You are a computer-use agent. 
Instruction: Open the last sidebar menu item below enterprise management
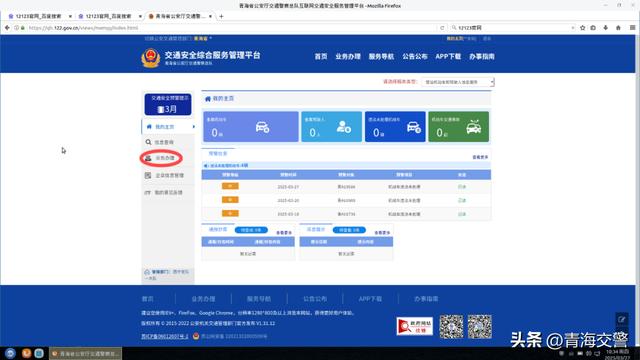pos(168,192)
